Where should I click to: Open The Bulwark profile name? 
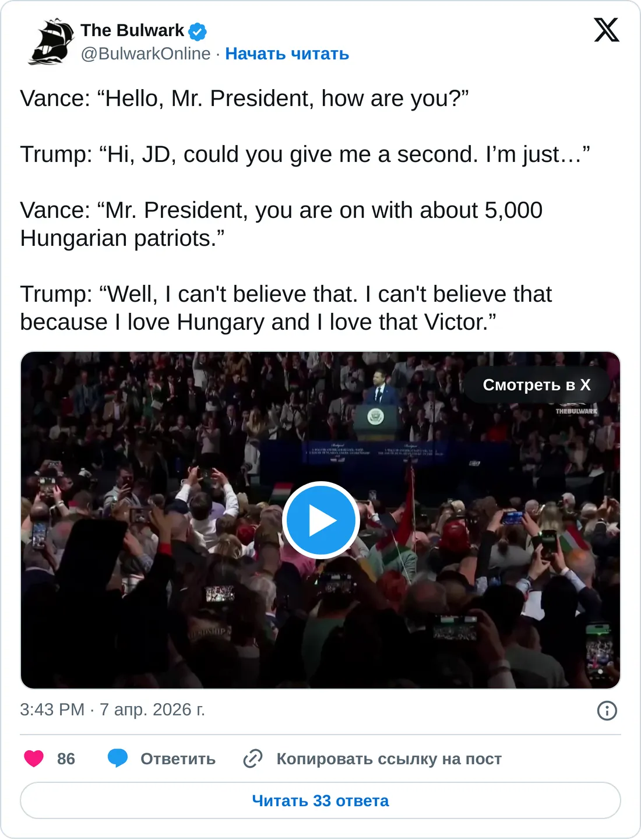point(132,30)
